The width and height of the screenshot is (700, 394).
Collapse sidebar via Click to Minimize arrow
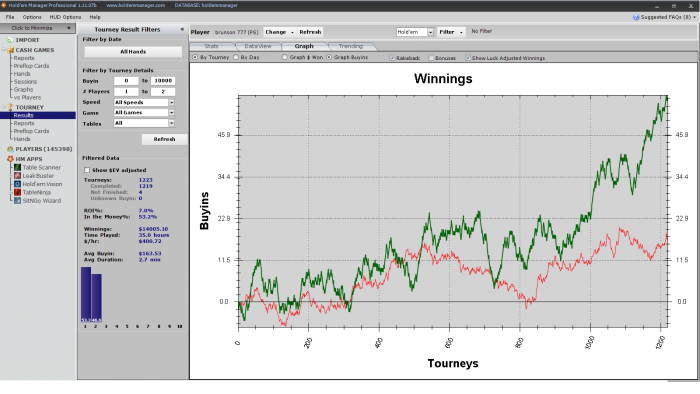pos(69,28)
